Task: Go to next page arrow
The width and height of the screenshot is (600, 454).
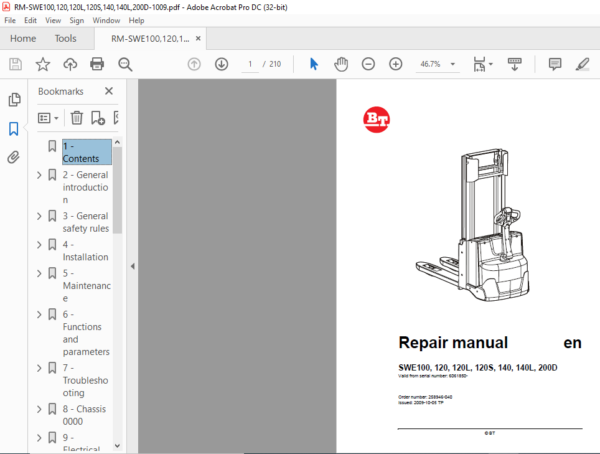Action: tap(222, 64)
